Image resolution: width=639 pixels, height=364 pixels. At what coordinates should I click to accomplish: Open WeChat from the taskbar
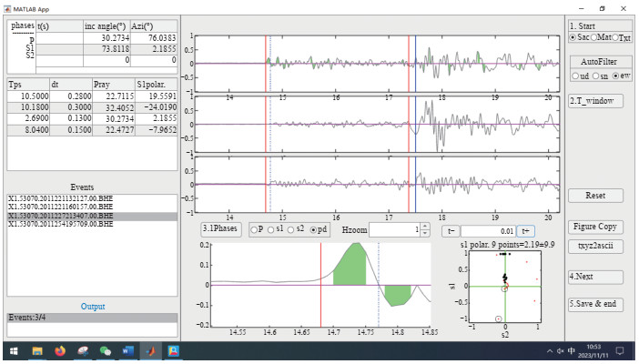106,350
